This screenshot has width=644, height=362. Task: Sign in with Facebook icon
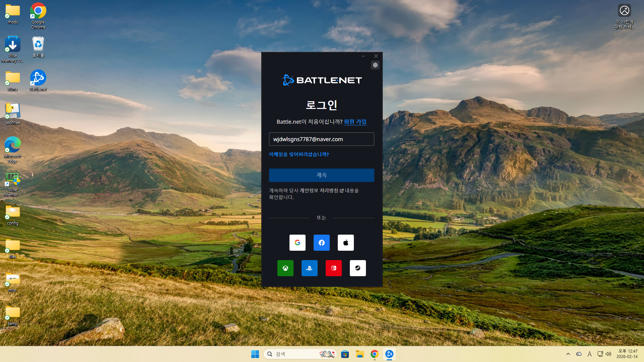click(321, 243)
